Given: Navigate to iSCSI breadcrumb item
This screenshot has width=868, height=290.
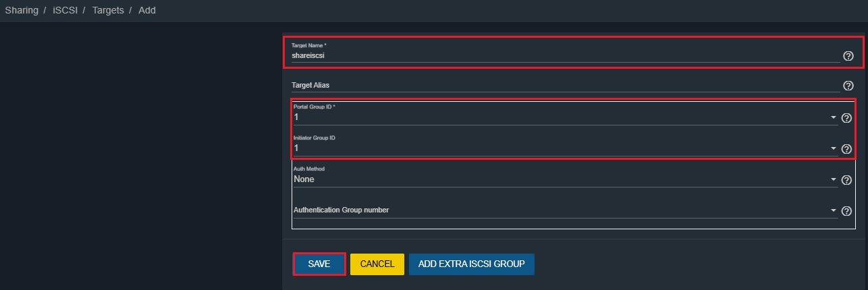Looking at the screenshot, I should (x=65, y=10).
